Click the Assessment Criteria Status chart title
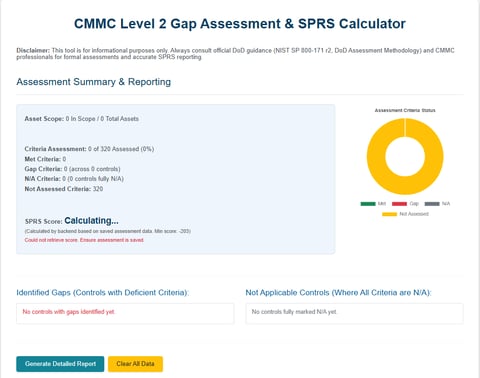 point(405,110)
